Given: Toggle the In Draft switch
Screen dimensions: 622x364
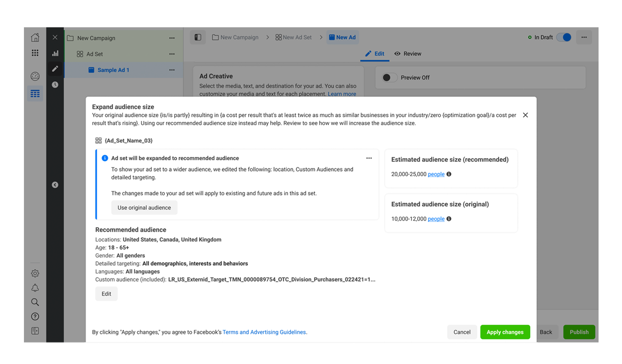Looking at the screenshot, I should click(x=564, y=37).
